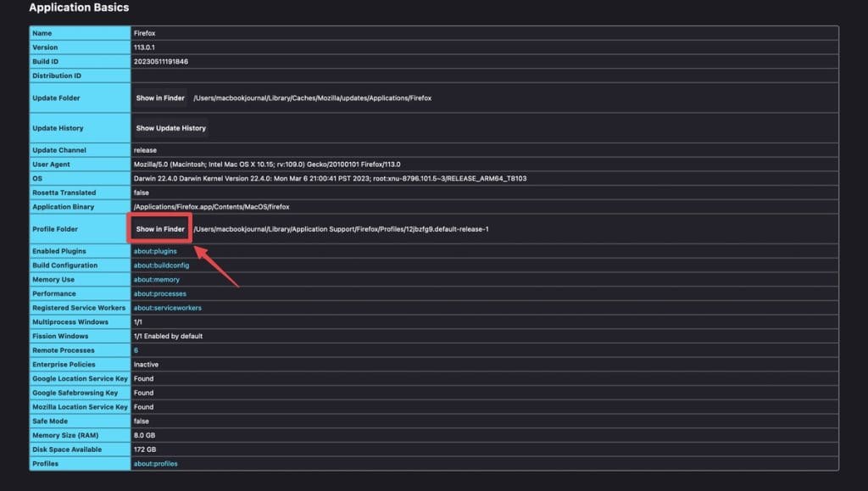Viewport: 868px width, 491px height.
Task: Click the Registered Service Workers label
Action: [x=79, y=308]
